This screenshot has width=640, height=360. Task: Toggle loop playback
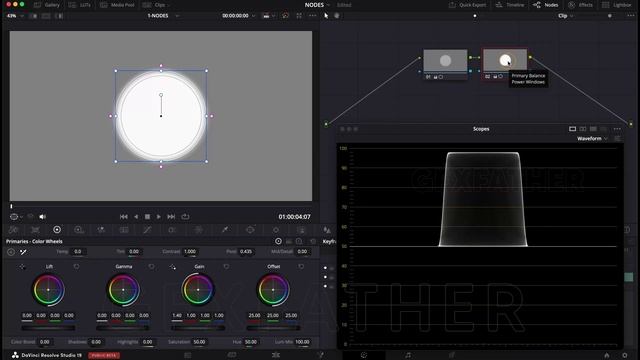(185, 217)
